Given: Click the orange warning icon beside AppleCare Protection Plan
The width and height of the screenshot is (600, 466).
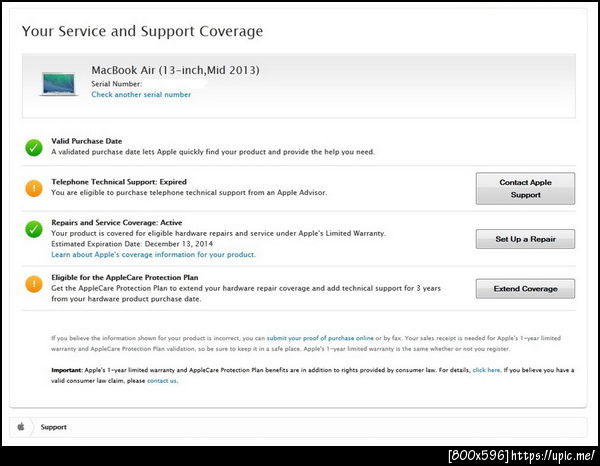Looking at the screenshot, I should pyautogui.click(x=34, y=284).
